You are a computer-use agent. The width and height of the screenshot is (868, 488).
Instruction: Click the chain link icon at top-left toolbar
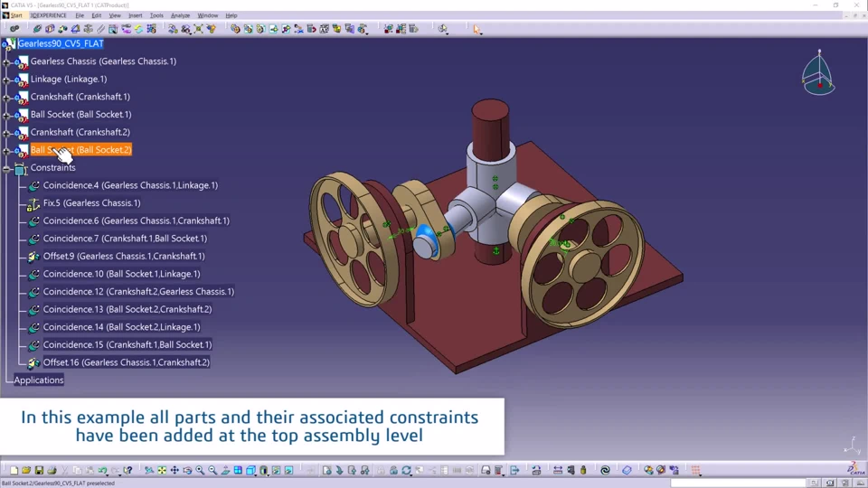coord(14,29)
